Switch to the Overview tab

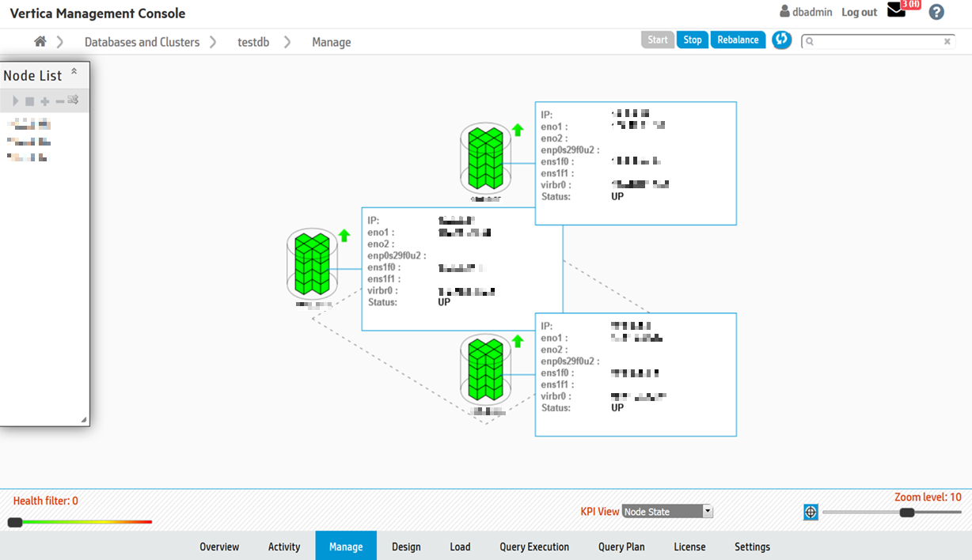click(219, 547)
